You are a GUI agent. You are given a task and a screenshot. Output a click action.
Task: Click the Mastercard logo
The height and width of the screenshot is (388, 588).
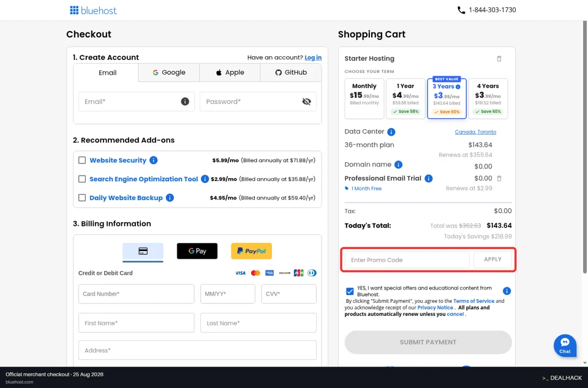255,273
